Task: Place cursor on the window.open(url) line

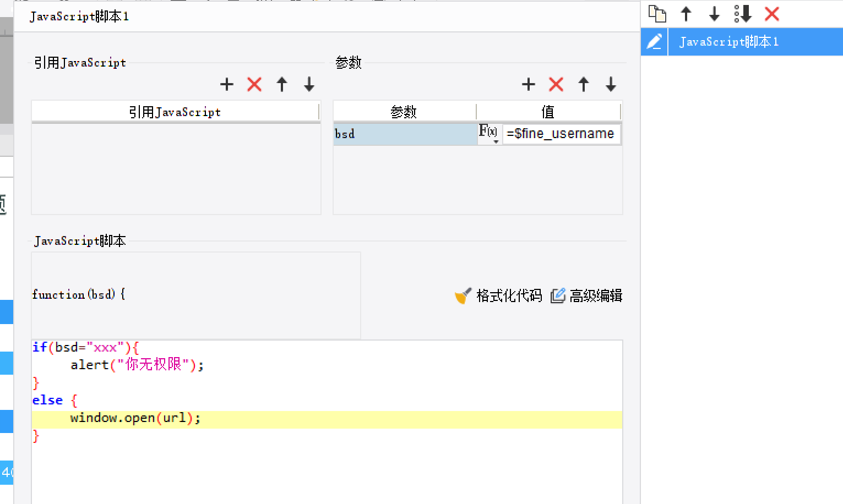Action: click(x=327, y=418)
